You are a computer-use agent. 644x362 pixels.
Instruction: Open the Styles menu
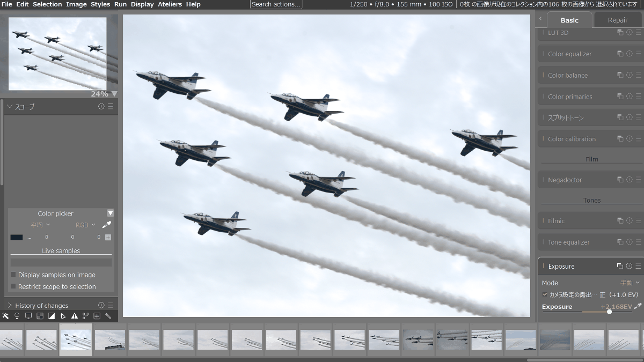tap(100, 4)
